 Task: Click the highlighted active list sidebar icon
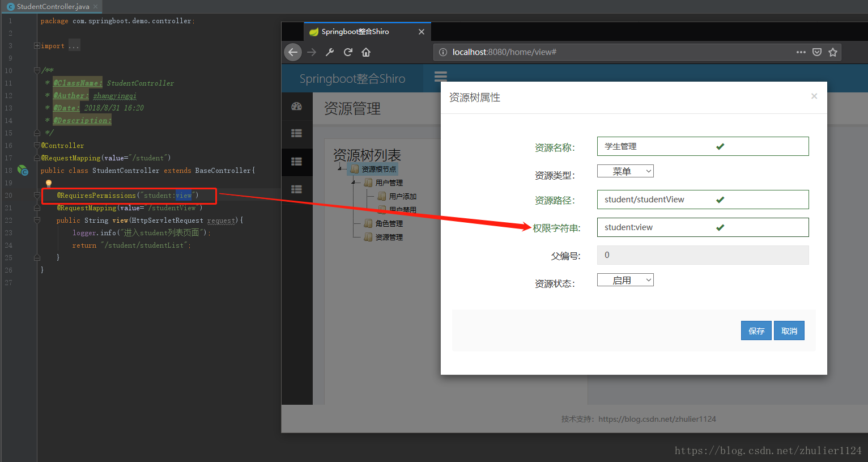coord(296,162)
